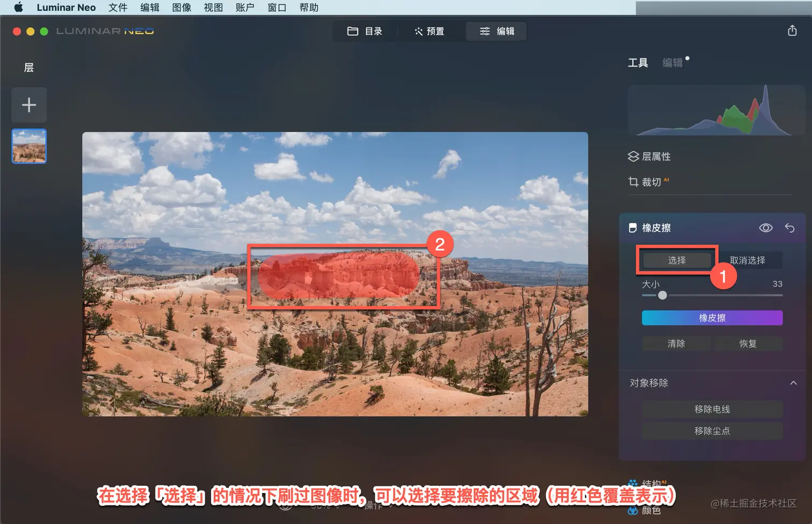Switch to the 工具 tools panel tab
The width and height of the screenshot is (812, 524).
(638, 63)
